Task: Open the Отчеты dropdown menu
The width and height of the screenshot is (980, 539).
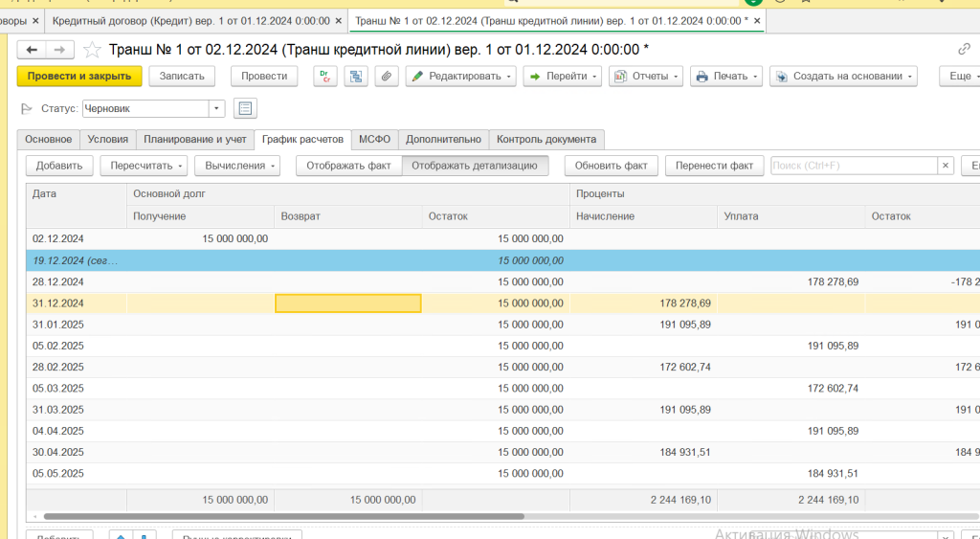Action: (x=646, y=77)
